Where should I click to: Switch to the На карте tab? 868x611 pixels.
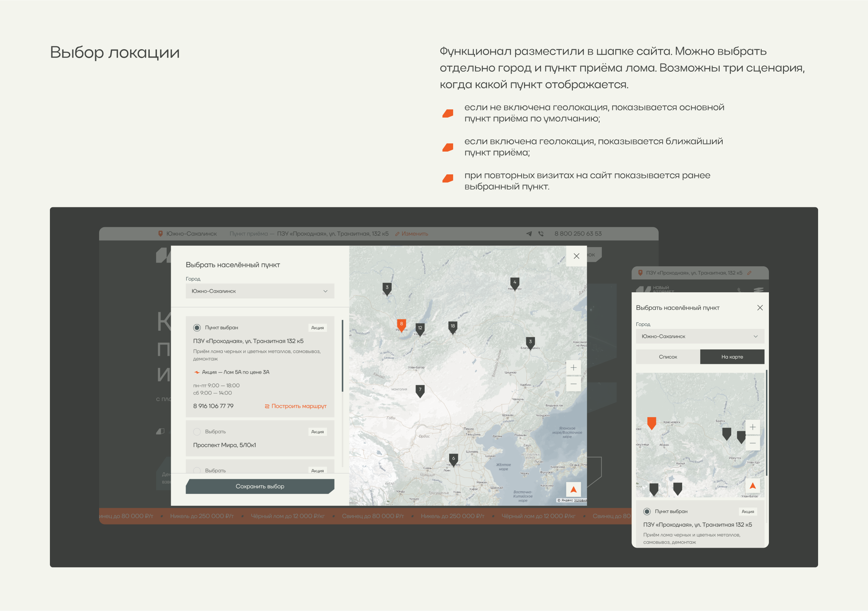(x=732, y=357)
